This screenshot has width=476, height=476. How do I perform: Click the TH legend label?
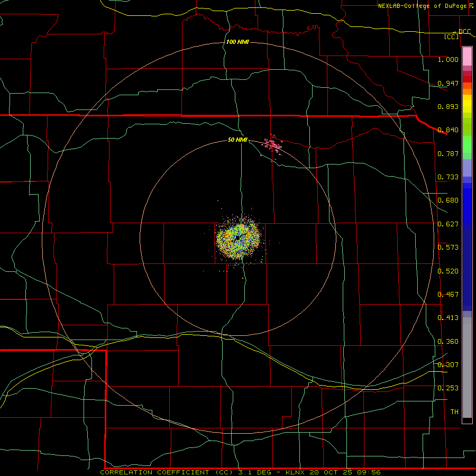454,412
